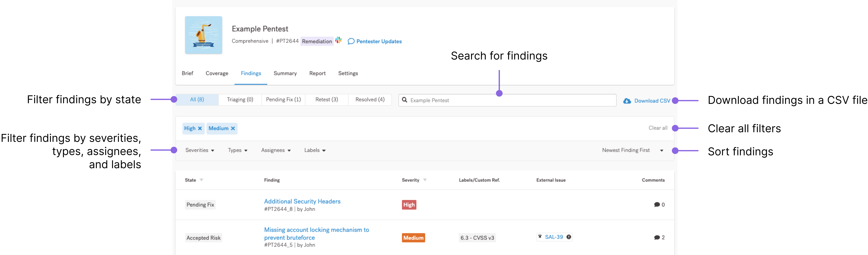Click info icon beside SAL-39
Viewport: 868px width, 255px height.
[x=569, y=237]
